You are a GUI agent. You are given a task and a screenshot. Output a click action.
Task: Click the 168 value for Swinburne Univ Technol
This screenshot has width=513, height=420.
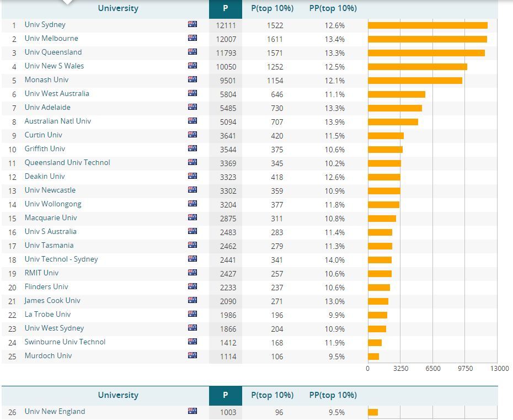pyautogui.click(x=277, y=343)
